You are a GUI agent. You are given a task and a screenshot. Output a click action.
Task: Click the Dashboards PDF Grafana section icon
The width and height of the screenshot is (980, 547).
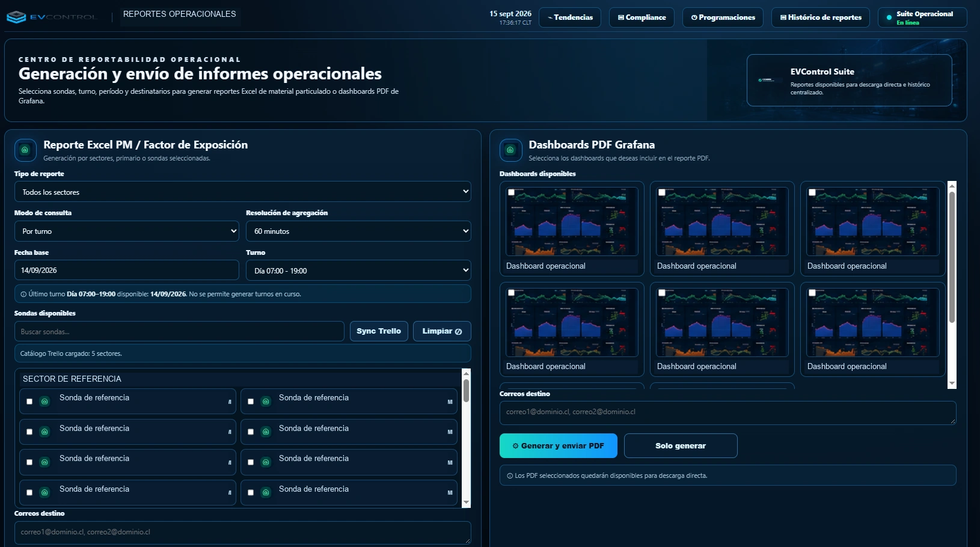(510, 150)
